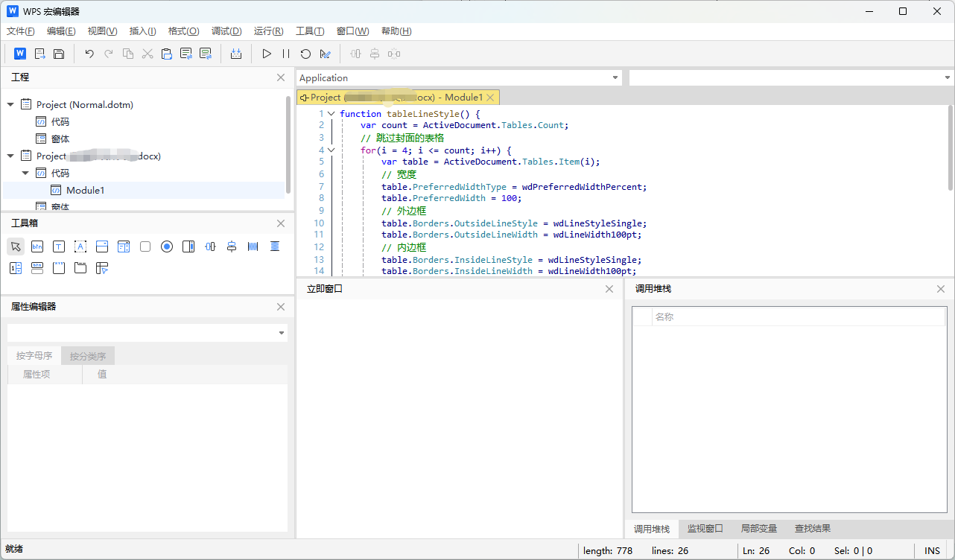The image size is (955, 560).
Task: Click the save icon in the toolbar
Action: [59, 54]
